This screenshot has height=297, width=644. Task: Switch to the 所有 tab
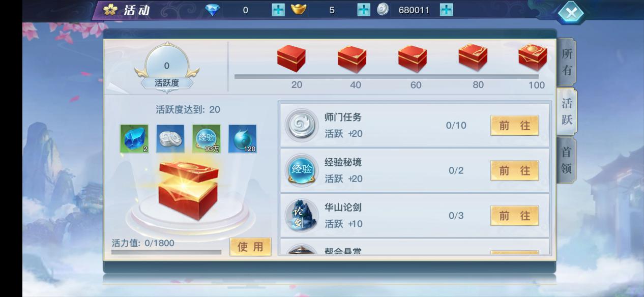coord(567,62)
